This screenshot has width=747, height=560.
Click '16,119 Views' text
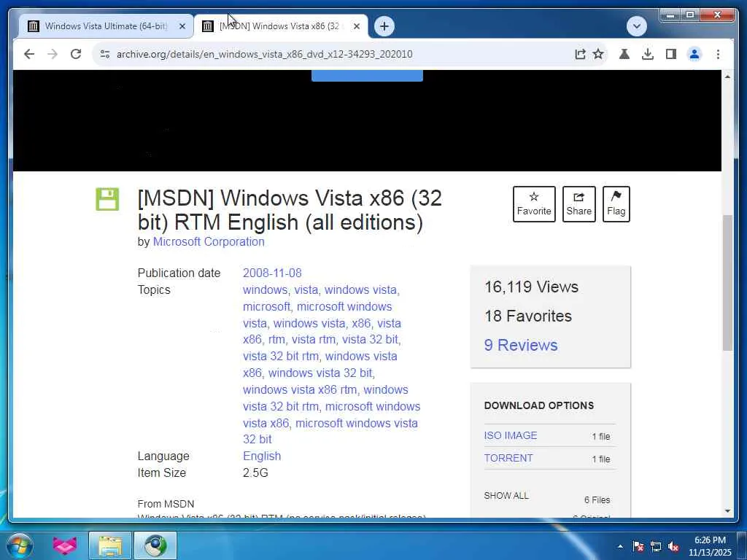coord(531,287)
